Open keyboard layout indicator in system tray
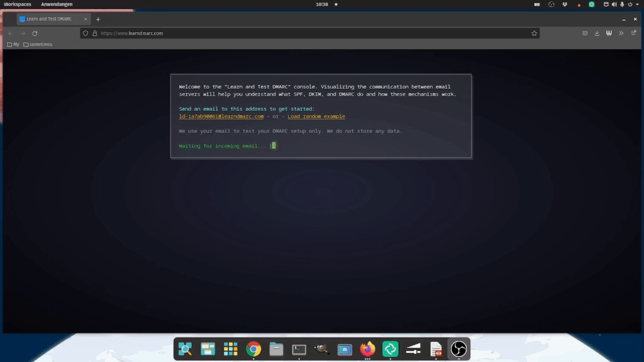The width and height of the screenshot is (644, 362). coord(537,4)
